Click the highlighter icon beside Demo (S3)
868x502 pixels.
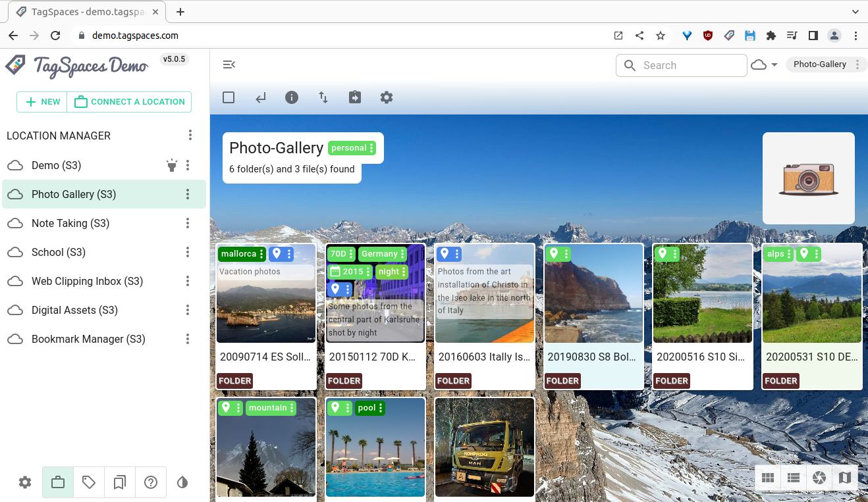[x=172, y=165]
